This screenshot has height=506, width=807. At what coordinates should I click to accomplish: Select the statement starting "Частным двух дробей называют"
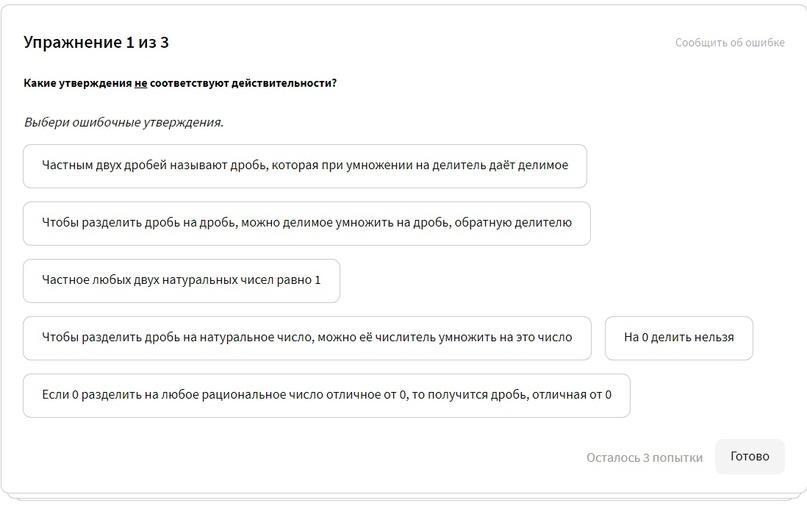[x=304, y=166]
